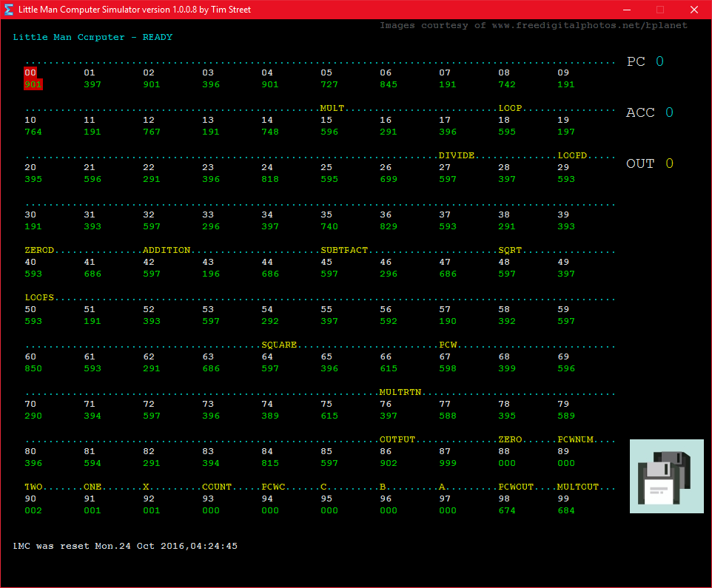
Task: Click the Sigma app icon in title bar
Action: pyautogui.click(x=9, y=10)
